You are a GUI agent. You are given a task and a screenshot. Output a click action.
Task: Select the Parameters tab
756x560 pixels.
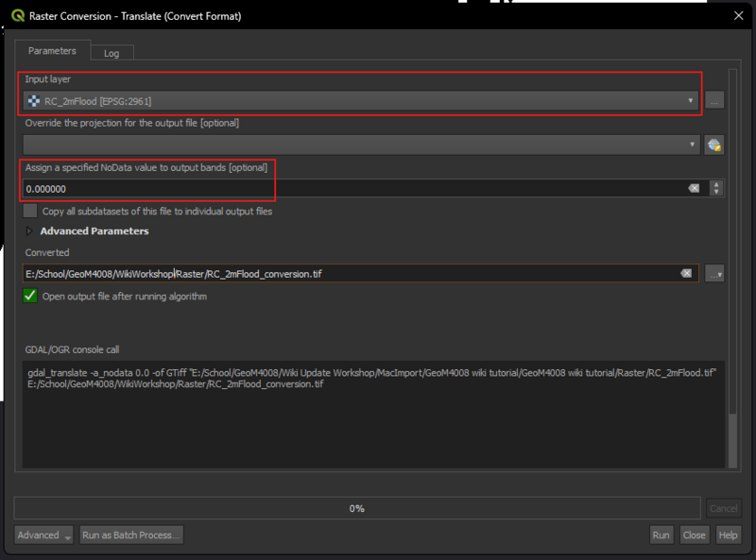tap(52, 51)
